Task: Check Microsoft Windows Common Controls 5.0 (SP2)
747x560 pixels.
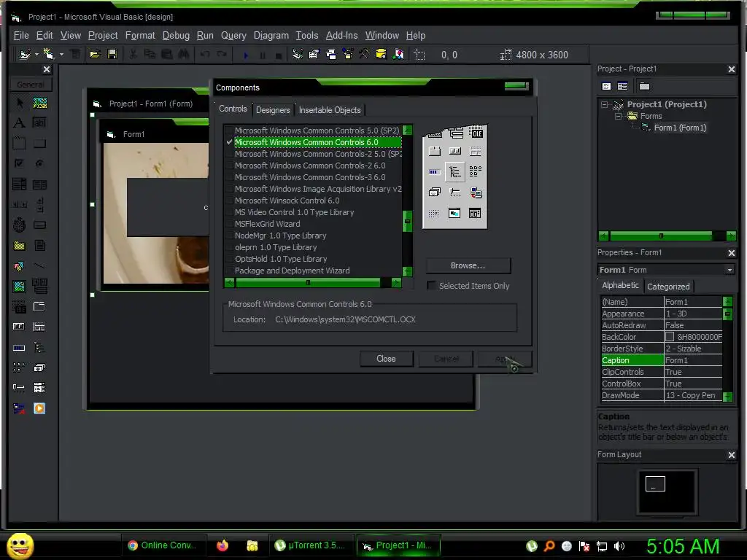Action: tap(230, 131)
